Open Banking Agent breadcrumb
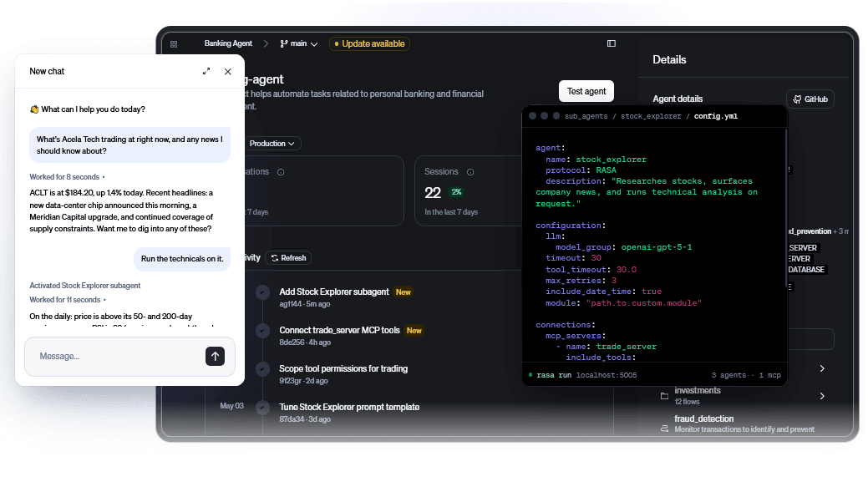 click(x=228, y=43)
